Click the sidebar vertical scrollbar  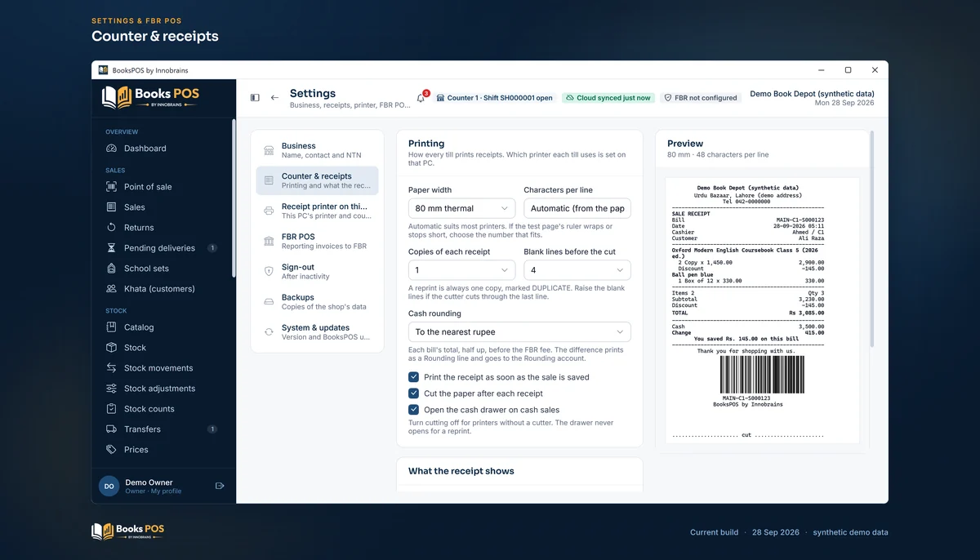234,198
